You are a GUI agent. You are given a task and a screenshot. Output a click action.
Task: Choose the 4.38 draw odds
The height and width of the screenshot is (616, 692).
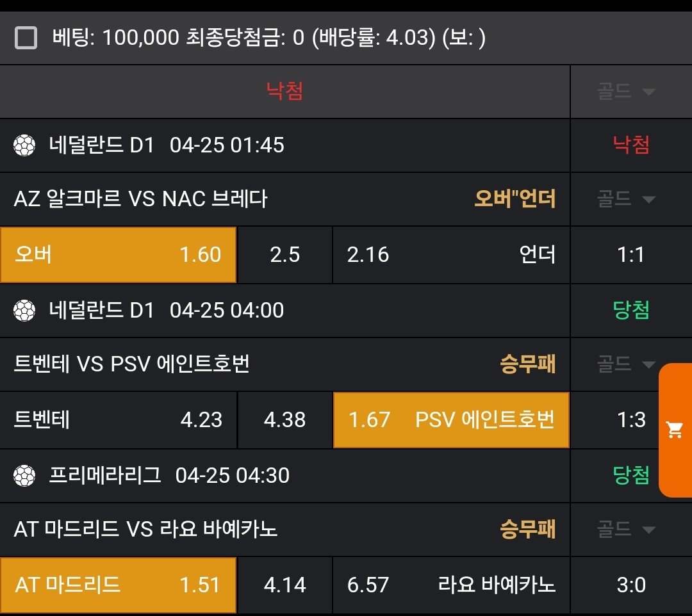[x=284, y=420]
